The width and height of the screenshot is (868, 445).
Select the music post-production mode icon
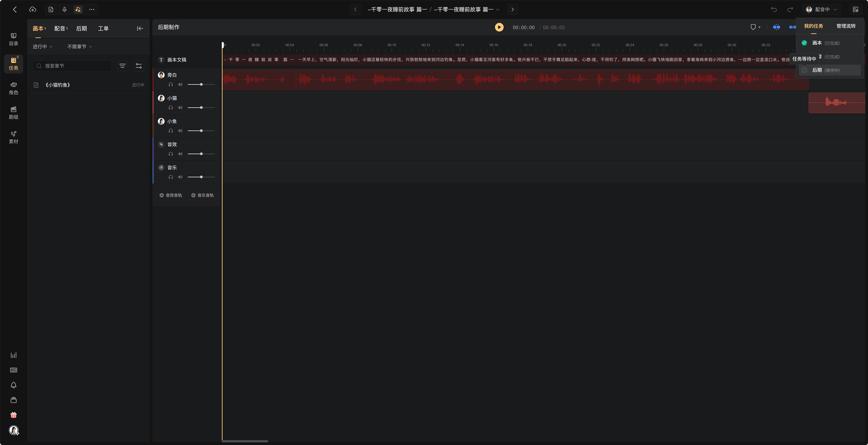[78, 9]
